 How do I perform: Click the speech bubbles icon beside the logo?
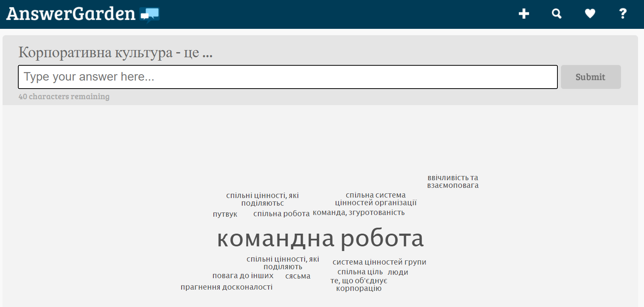click(149, 14)
